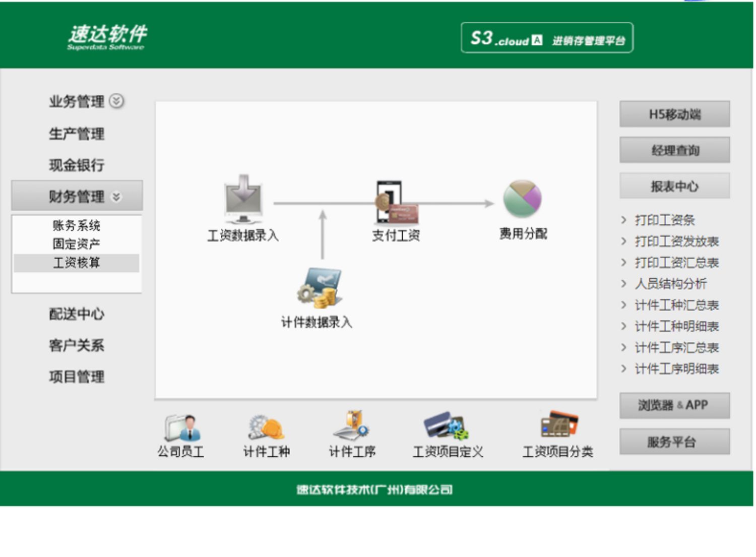Image resolution: width=756 pixels, height=557 pixels.
Task: Click the S3.cloud 进销存管理平台 badge
Action: 547,38
